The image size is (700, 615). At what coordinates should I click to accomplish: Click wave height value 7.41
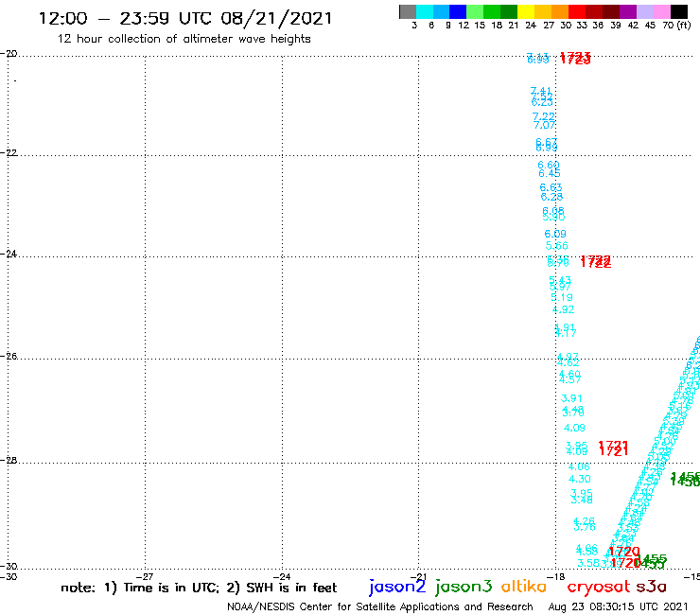click(541, 91)
